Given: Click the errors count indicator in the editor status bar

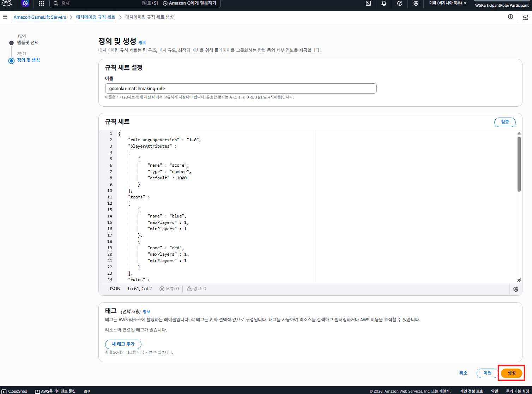Looking at the screenshot, I should (169, 289).
